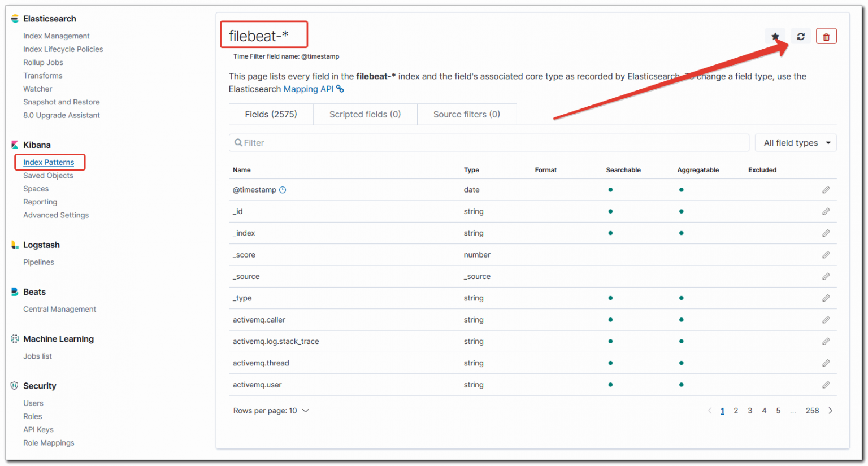The height and width of the screenshot is (466, 868).
Task: Click the Filter search field
Action: (x=489, y=143)
